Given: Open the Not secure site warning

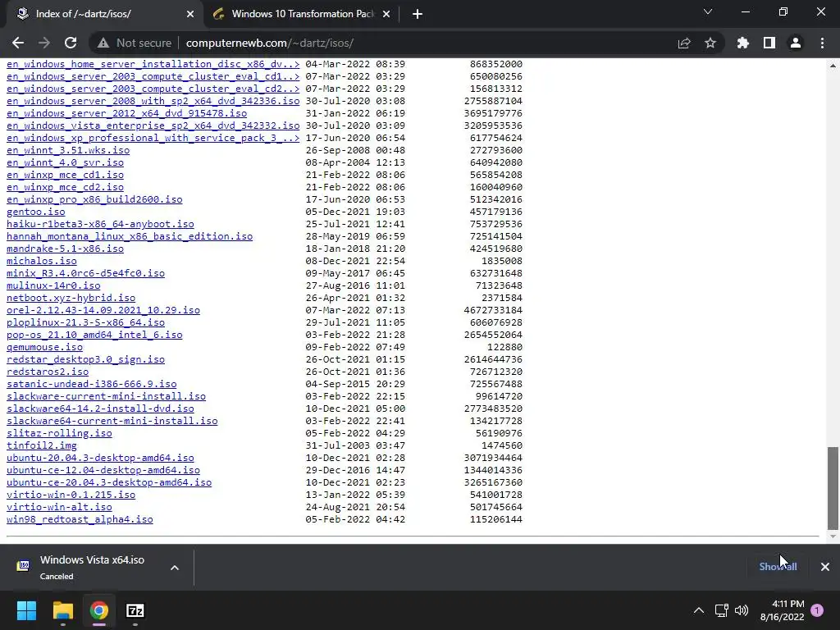Looking at the screenshot, I should (x=134, y=43).
